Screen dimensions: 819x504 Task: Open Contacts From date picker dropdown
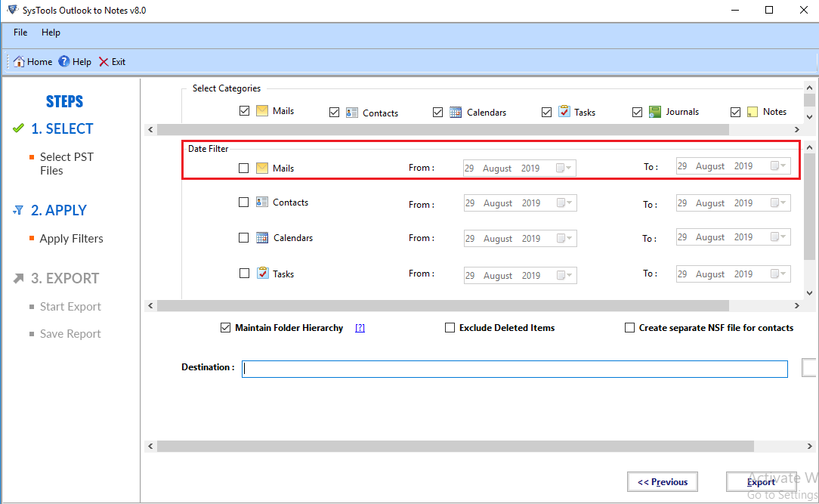[564, 203]
